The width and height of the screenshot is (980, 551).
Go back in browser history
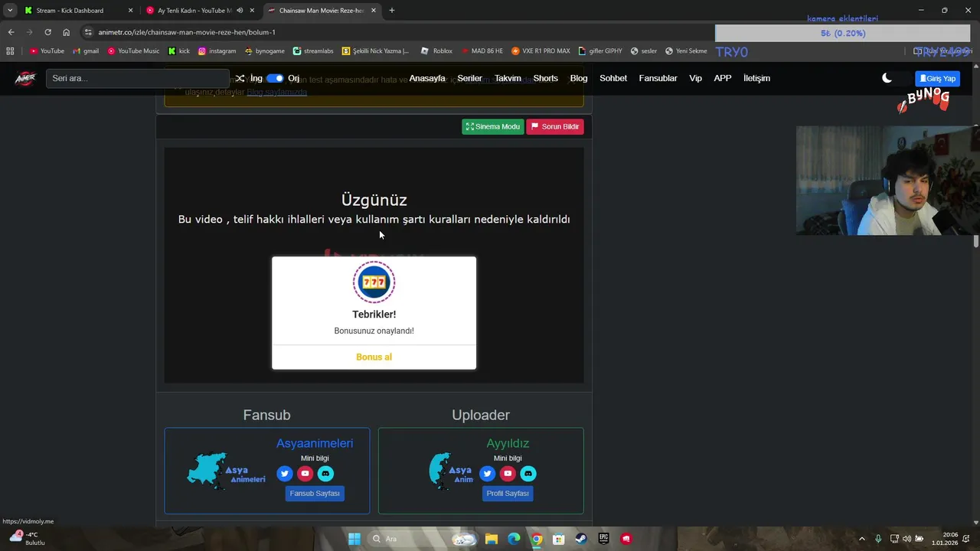11,32
